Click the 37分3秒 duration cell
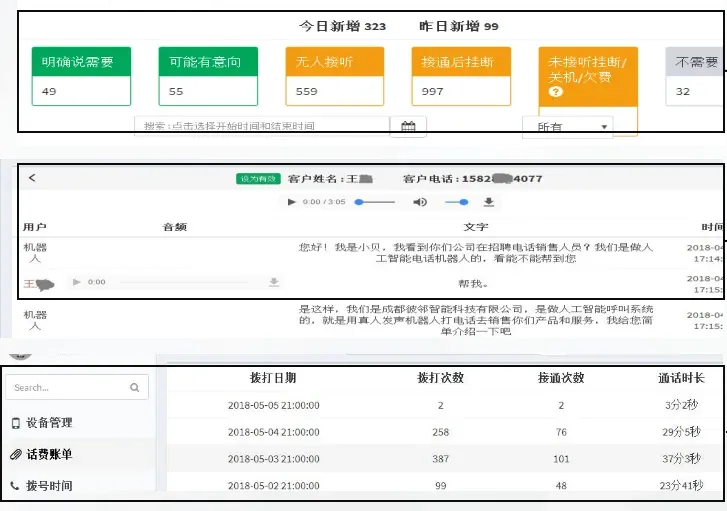 pos(682,459)
